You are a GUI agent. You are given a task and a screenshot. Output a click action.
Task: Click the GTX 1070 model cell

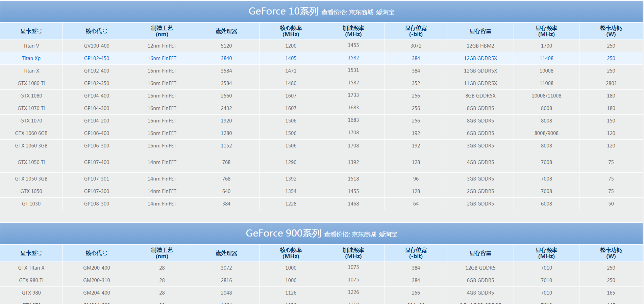click(31, 121)
